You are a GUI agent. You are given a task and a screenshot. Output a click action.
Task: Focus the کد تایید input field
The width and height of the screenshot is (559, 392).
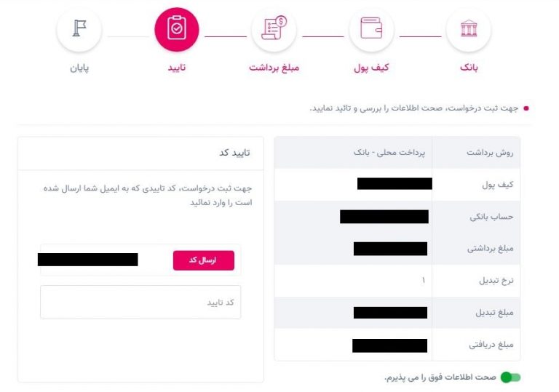(x=140, y=303)
